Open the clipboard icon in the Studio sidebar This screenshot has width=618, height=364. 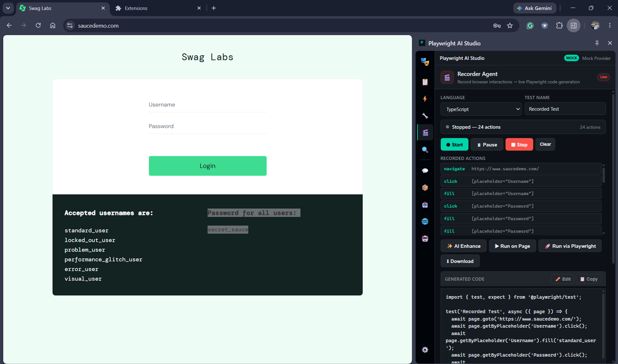pos(425,82)
